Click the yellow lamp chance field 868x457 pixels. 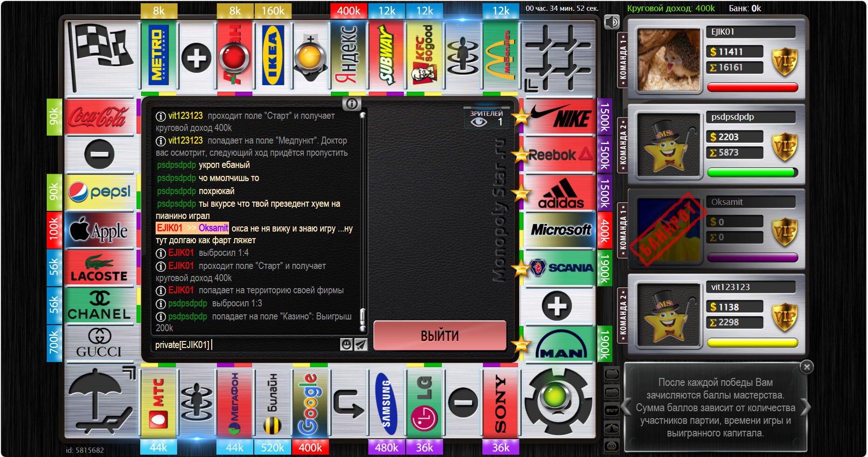(x=310, y=57)
